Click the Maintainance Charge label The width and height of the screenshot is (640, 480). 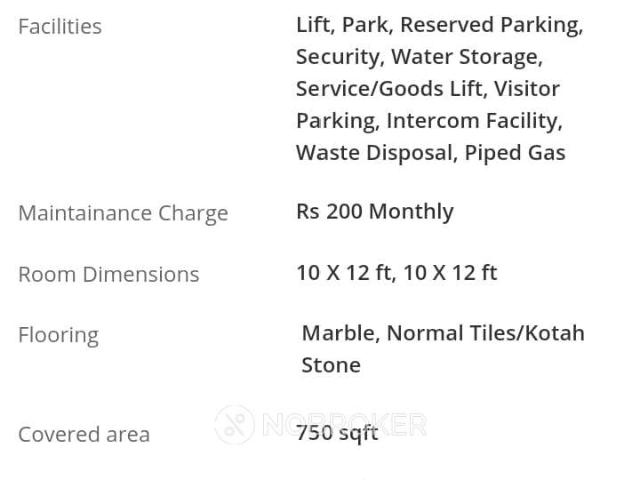123,213
